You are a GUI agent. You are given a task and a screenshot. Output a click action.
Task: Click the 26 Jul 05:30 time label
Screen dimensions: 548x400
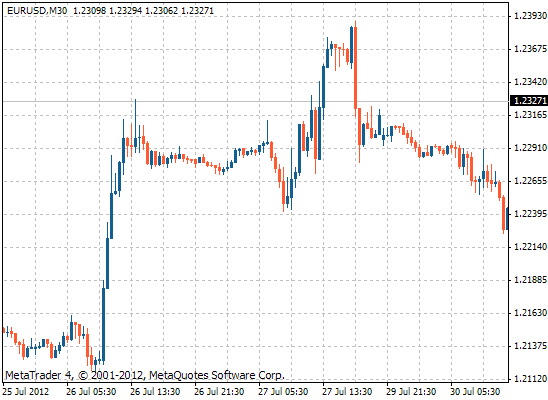click(x=91, y=392)
